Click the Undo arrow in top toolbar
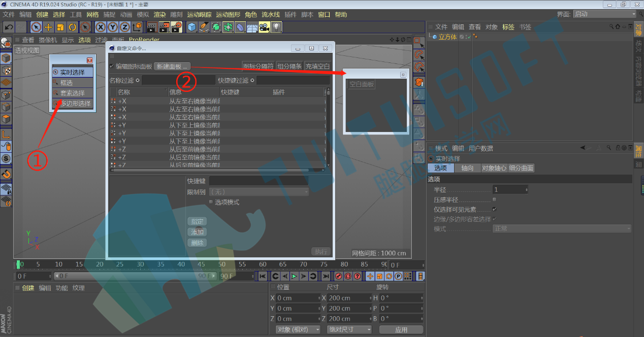 pyautogui.click(x=8, y=27)
